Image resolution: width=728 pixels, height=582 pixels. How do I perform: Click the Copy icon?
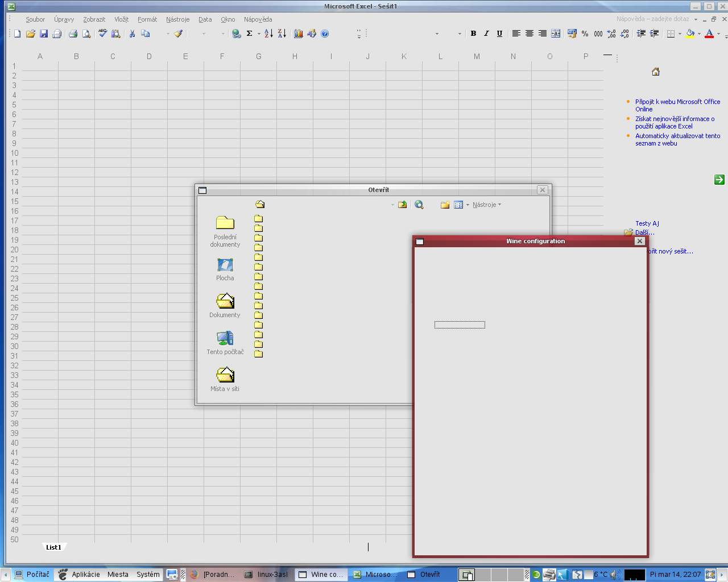(x=146, y=34)
